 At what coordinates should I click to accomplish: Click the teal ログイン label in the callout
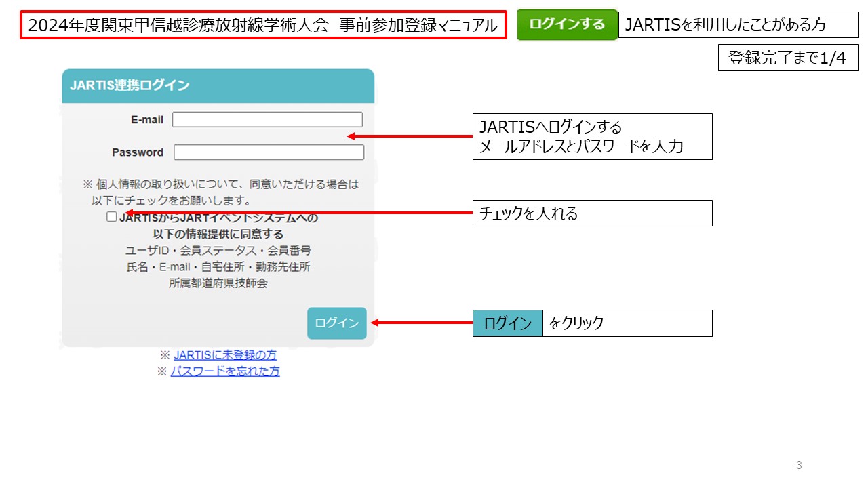507,323
